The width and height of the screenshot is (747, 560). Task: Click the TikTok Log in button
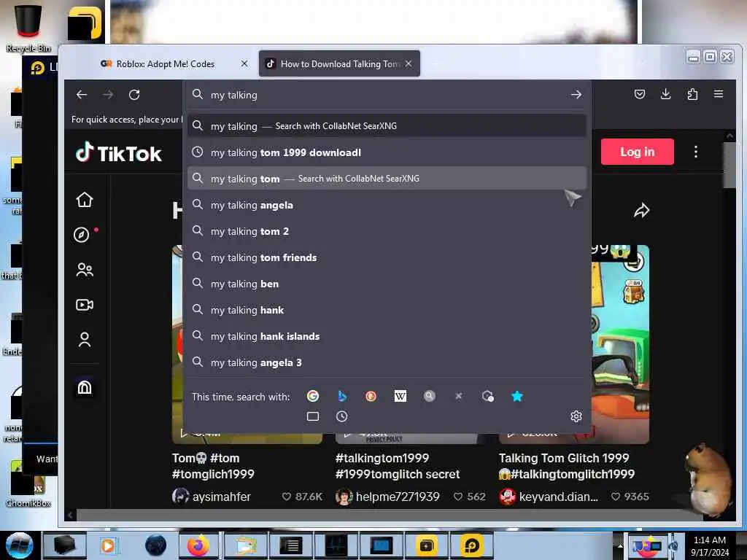click(x=638, y=152)
